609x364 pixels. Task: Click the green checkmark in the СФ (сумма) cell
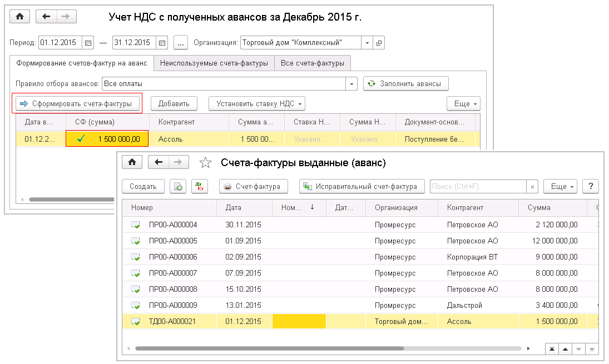tap(81, 139)
